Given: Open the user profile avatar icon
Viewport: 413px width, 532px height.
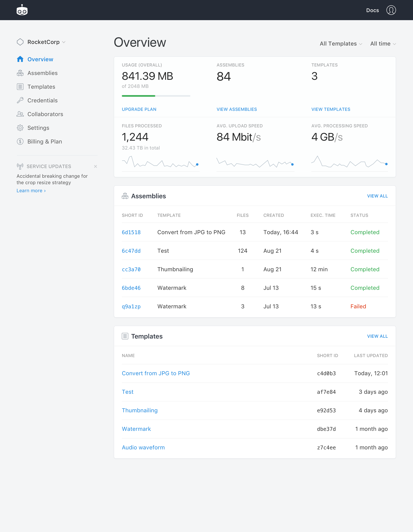Looking at the screenshot, I should 391,10.
